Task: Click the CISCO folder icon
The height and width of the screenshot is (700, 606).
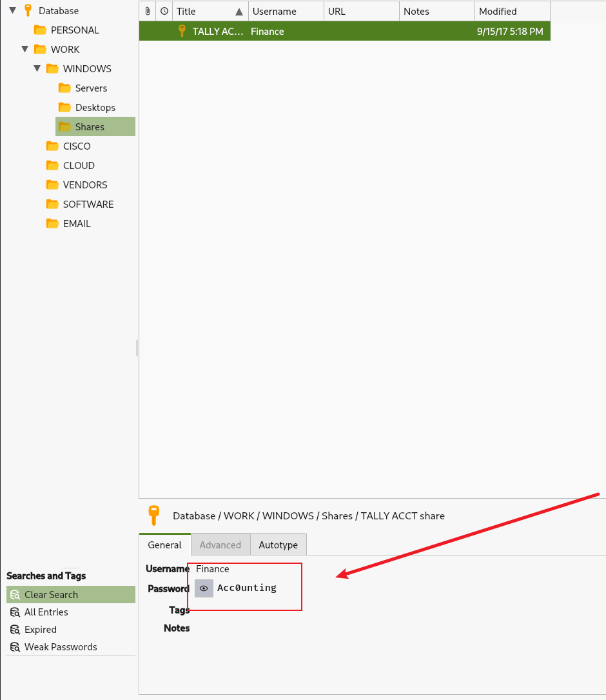Action: pos(52,146)
